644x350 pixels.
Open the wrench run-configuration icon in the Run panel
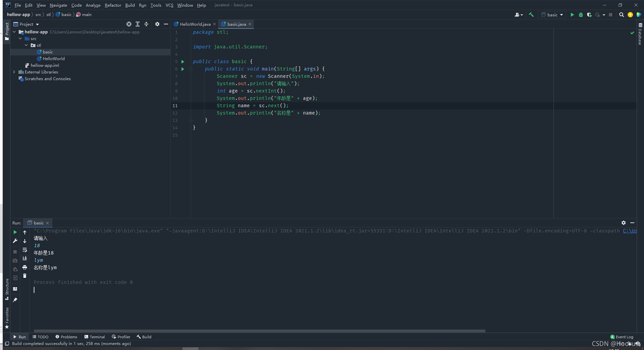point(15,241)
